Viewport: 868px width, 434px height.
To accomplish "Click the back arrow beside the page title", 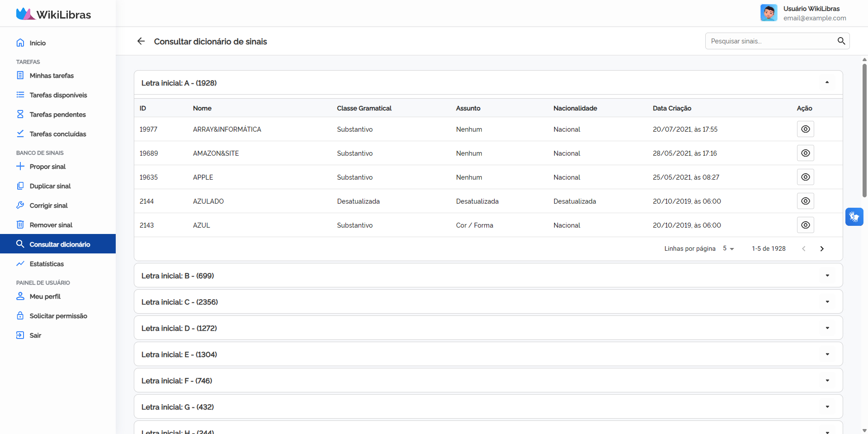I will tap(141, 41).
